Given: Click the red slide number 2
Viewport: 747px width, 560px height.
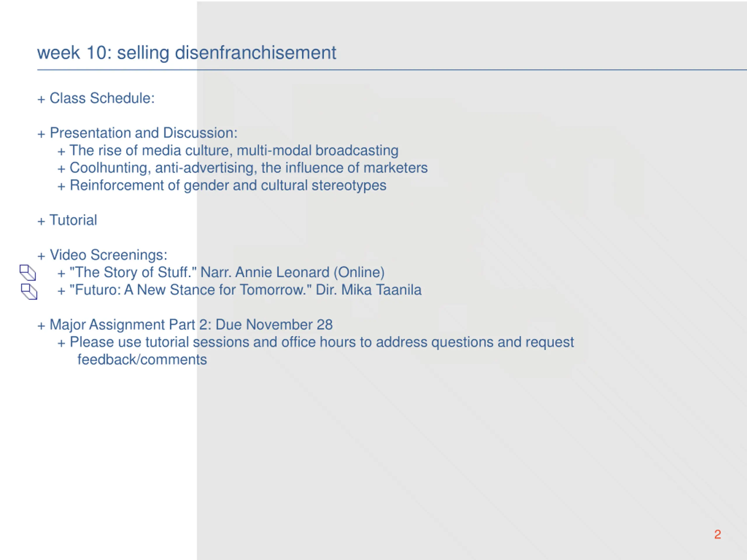Looking at the screenshot, I should [718, 534].
